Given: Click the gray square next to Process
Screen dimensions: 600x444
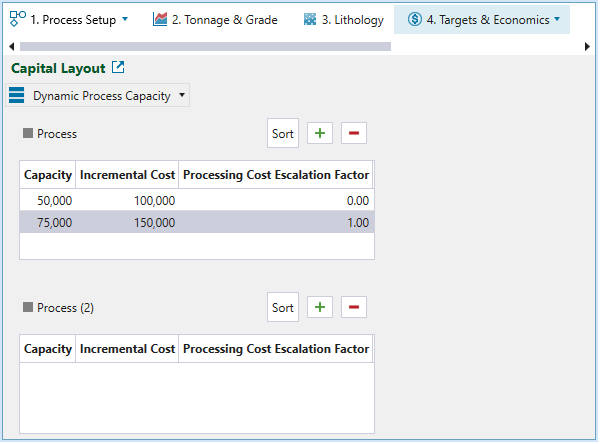Looking at the screenshot, I should click(x=28, y=133).
